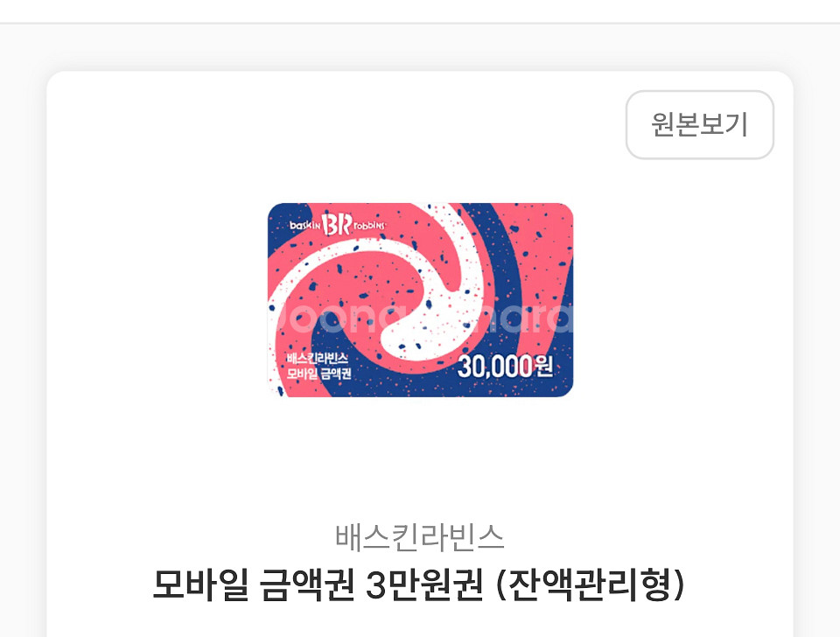The height and width of the screenshot is (637, 840).
Task: Click the white header bar at top
Action: 420,10
